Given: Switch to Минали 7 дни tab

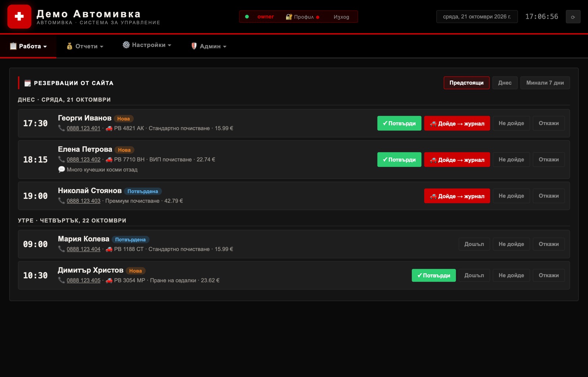Looking at the screenshot, I should [x=545, y=83].
